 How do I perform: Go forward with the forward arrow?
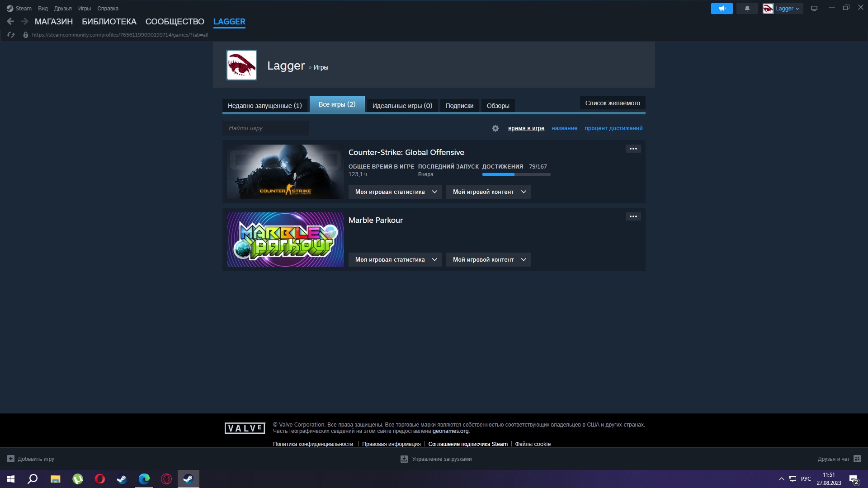[25, 21]
